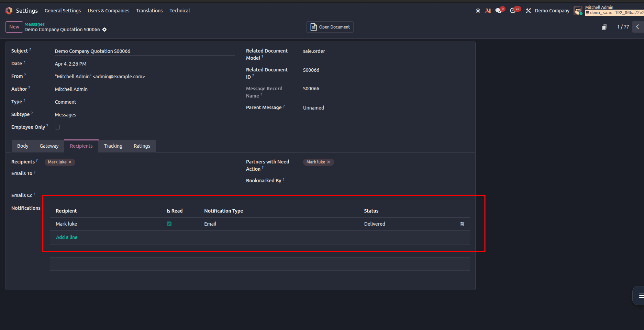This screenshot has height=330, width=644.
Task: Click the empty Bookmarked By field
Action: coord(386,181)
